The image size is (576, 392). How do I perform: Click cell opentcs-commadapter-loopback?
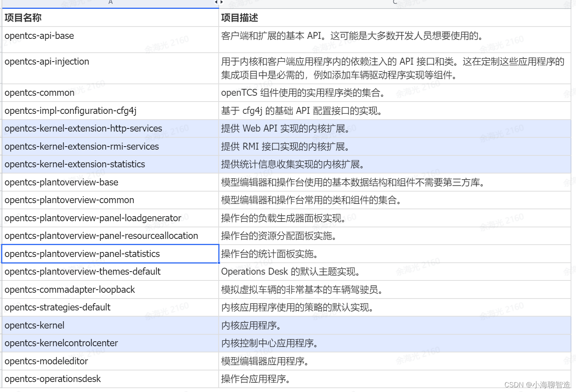coord(110,290)
